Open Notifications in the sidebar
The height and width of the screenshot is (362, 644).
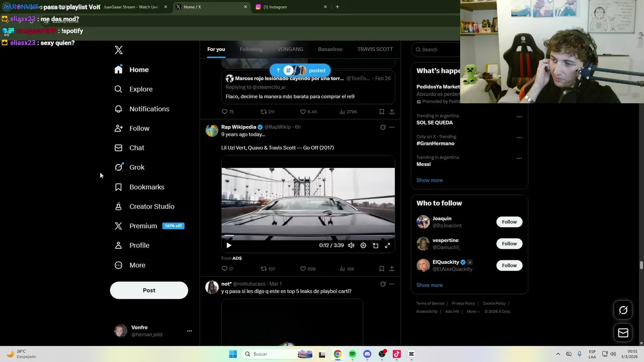[x=142, y=109]
